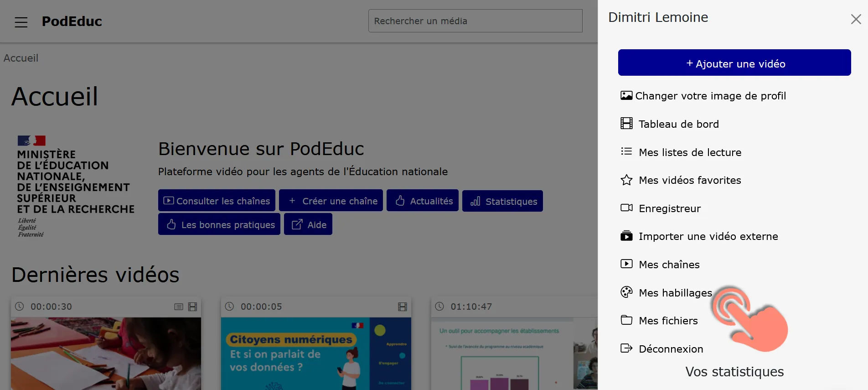
Task: Click the star icon for favorites
Action: (x=626, y=180)
